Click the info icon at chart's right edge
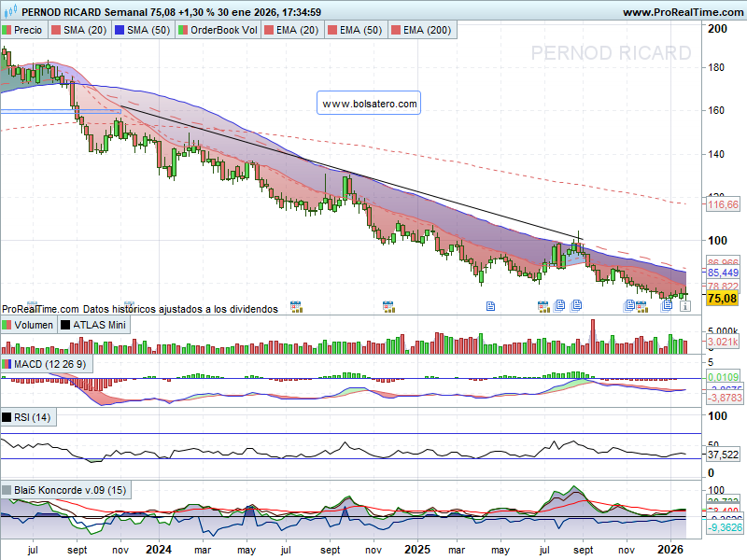Viewport: 747px width, 560px height. pyautogui.click(x=684, y=306)
